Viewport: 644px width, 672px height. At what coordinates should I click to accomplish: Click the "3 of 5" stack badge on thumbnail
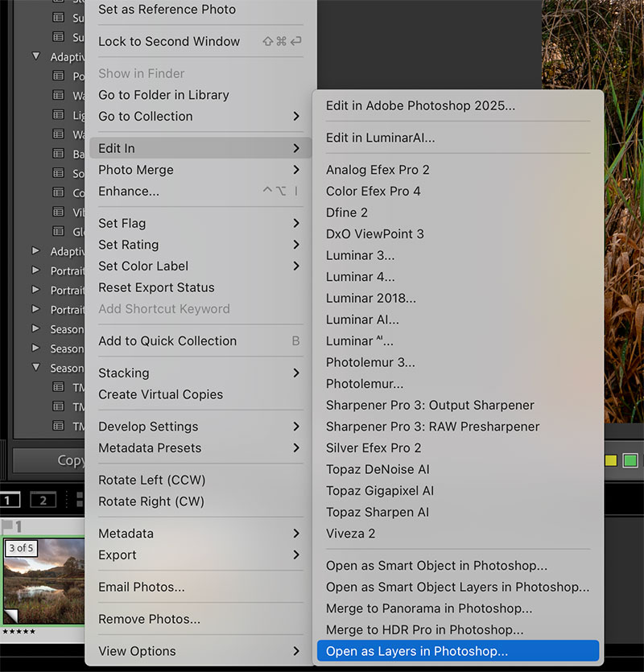tap(22, 548)
